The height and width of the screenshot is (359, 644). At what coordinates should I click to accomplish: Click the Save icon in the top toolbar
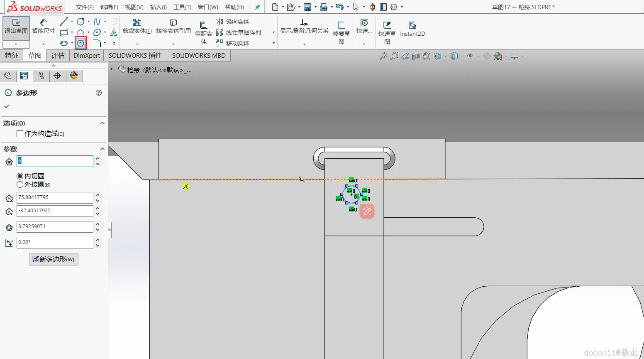tap(307, 7)
